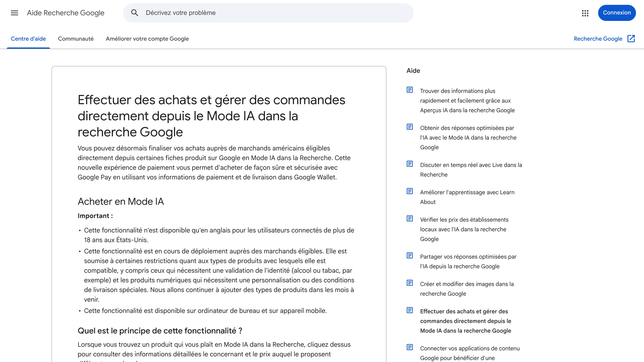The image size is (644, 362).
Task: Click article icon next to Partager vos réponses
Action: [x=410, y=255]
